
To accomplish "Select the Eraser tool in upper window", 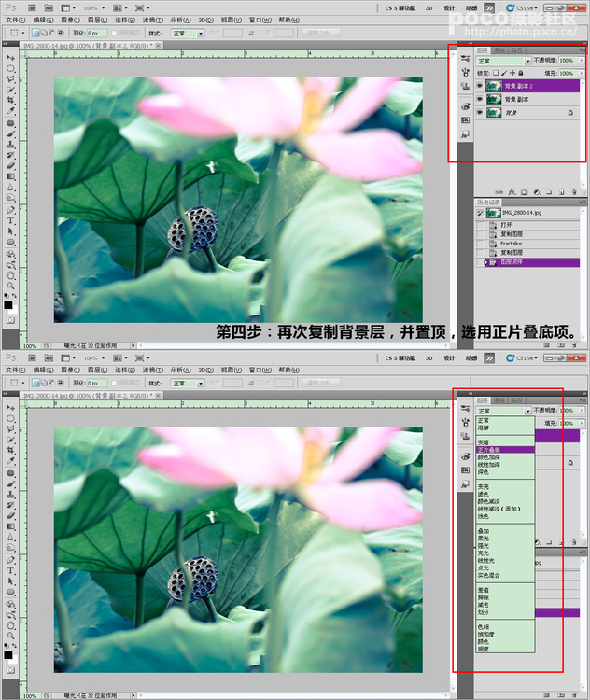I will point(10,166).
